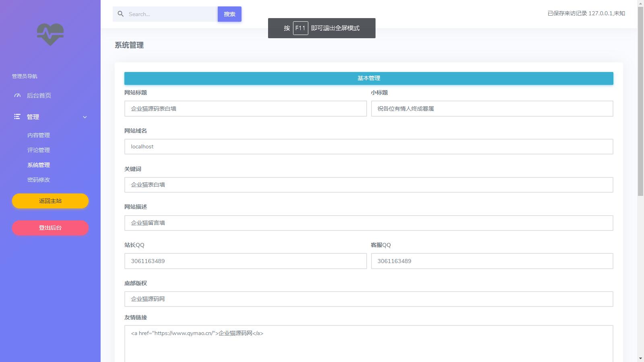The height and width of the screenshot is (362, 644).
Task: Click the 友情链接 text area
Action: click(369, 342)
